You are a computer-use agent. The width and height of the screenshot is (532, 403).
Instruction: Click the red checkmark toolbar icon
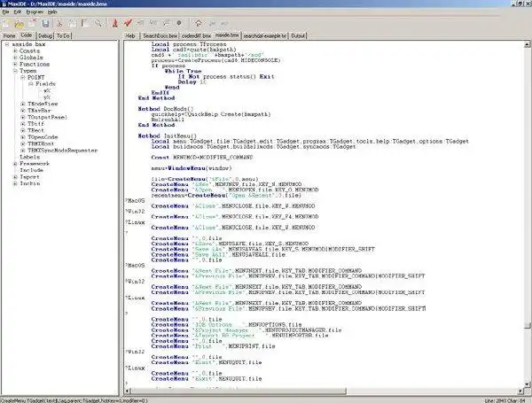(x=128, y=23)
